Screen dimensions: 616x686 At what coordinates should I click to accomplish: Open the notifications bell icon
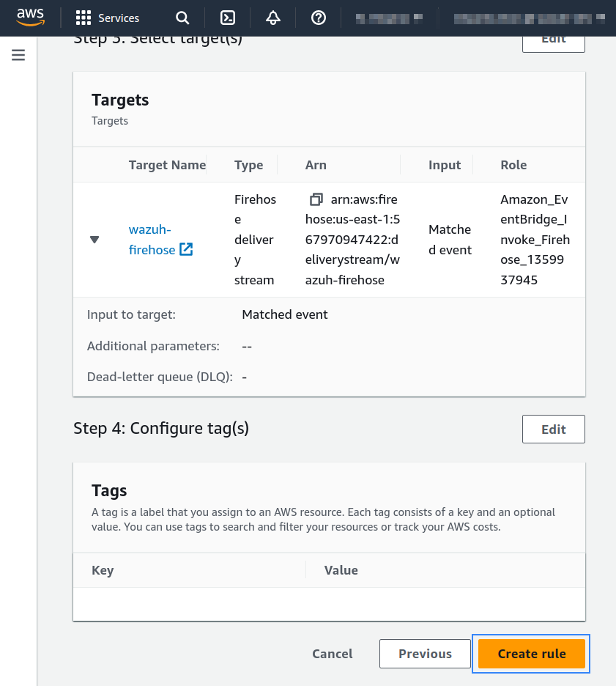pyautogui.click(x=273, y=18)
